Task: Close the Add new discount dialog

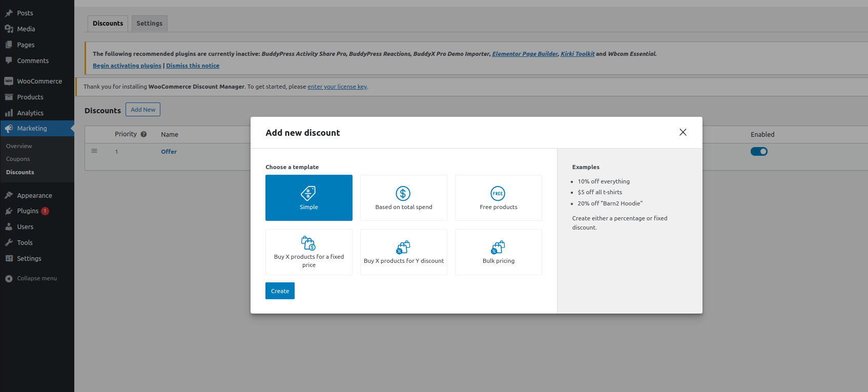Action: click(683, 132)
